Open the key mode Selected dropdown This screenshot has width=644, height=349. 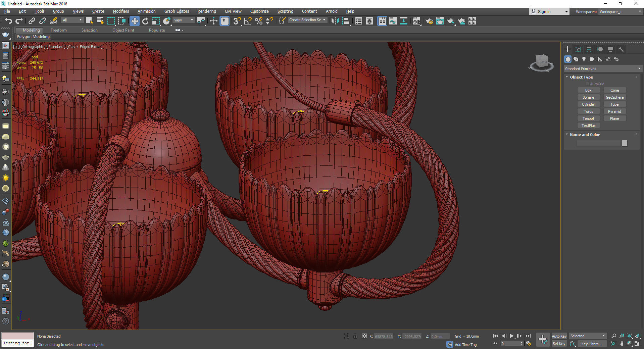(588, 336)
